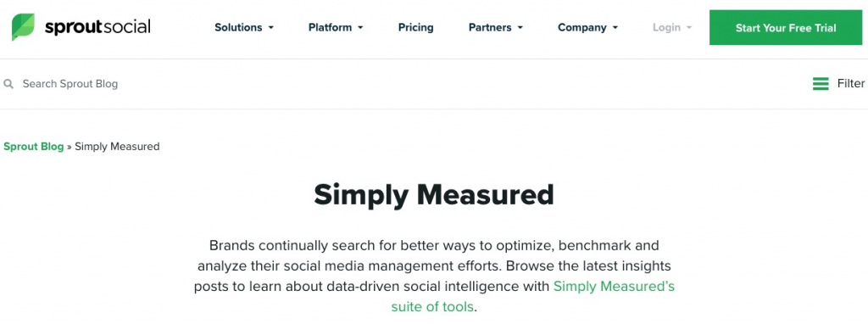Viewport: 868px width, 324px height.
Task: Select the Solutions menu label
Action: pyautogui.click(x=238, y=27)
